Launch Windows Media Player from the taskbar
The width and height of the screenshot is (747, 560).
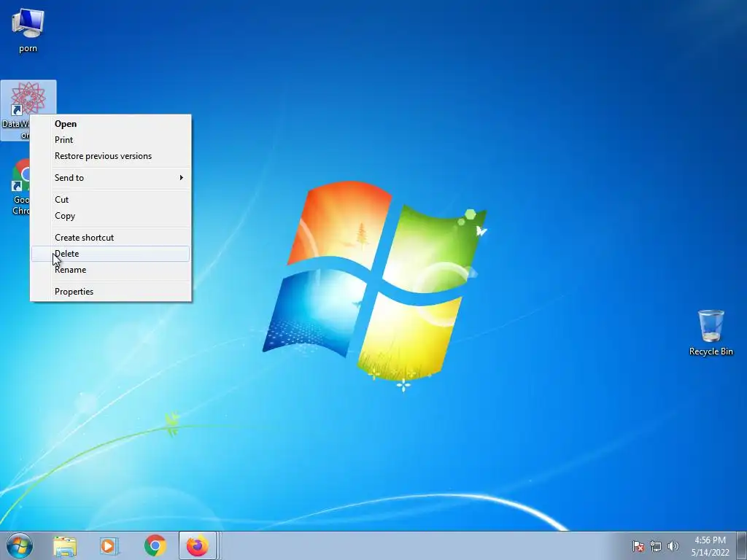click(x=109, y=546)
